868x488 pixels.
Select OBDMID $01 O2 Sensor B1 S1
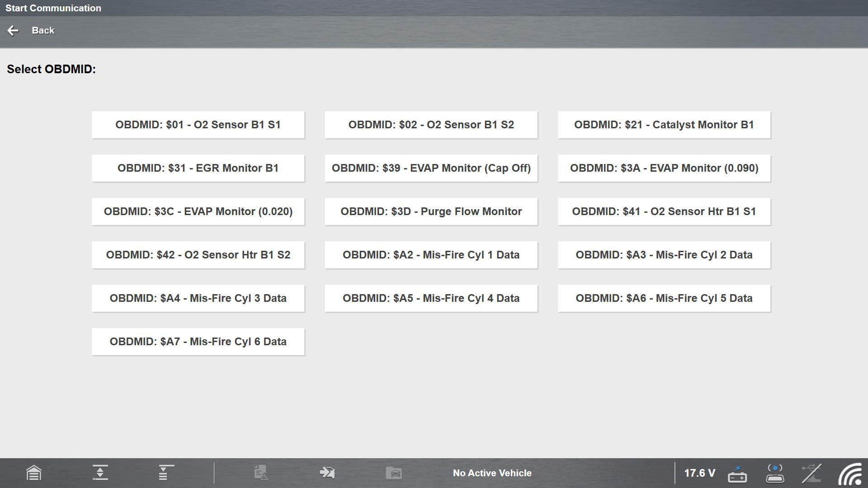click(198, 125)
